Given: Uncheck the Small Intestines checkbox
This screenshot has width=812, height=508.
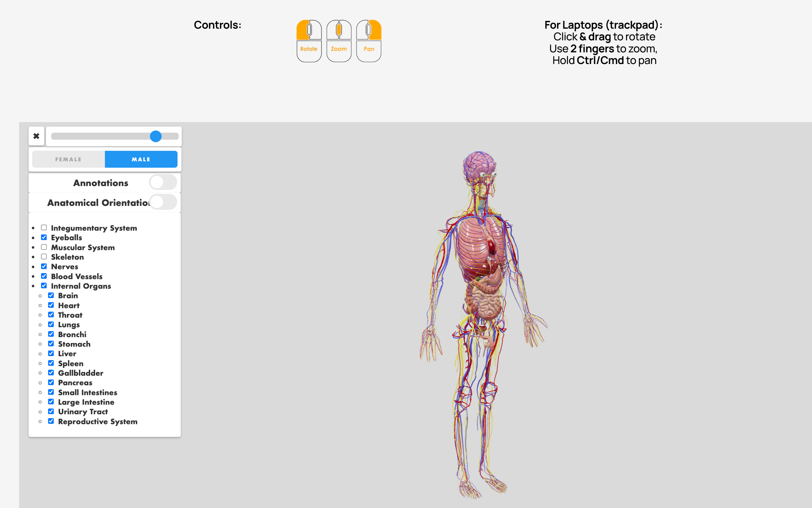Looking at the screenshot, I should (x=51, y=392).
